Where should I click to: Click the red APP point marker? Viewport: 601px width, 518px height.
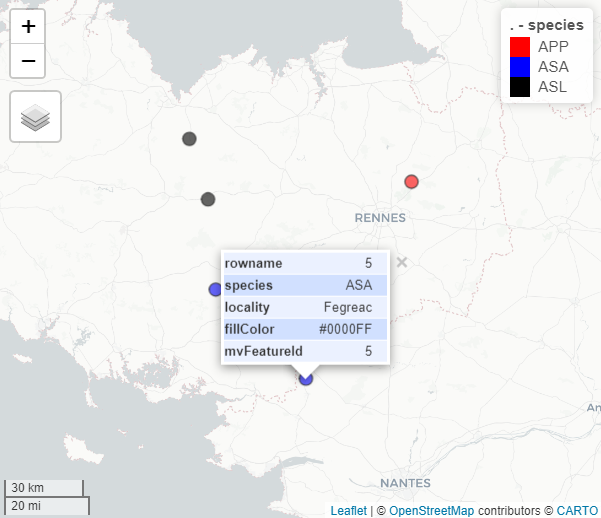tap(411, 181)
